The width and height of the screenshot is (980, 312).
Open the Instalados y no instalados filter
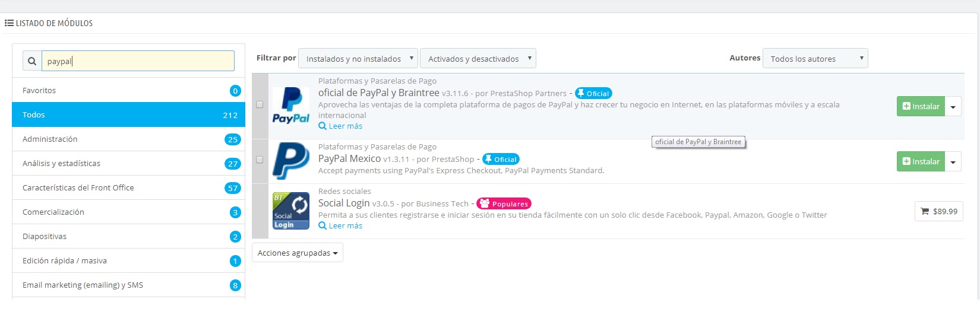click(x=358, y=59)
